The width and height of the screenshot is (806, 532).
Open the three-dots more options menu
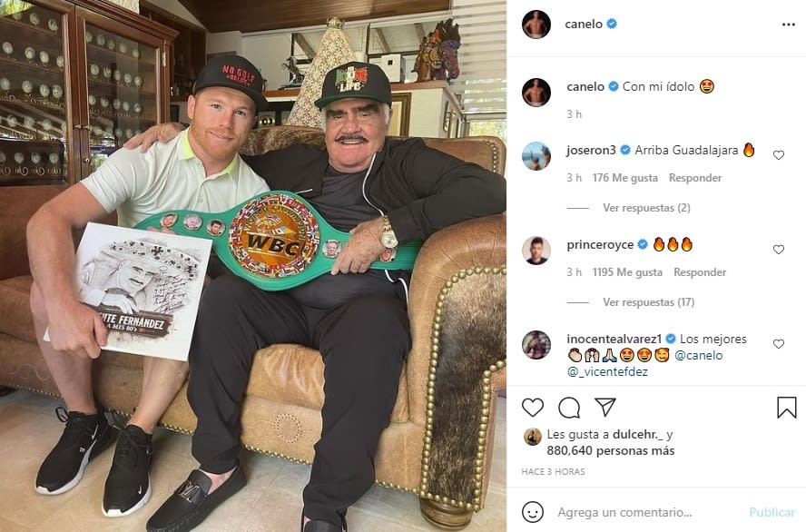(x=789, y=25)
